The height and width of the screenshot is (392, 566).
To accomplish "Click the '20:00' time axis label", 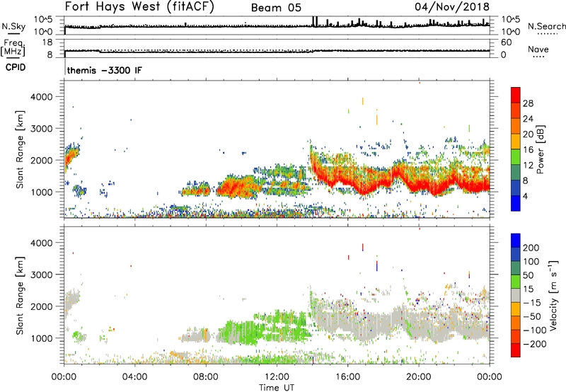I will point(419,377).
